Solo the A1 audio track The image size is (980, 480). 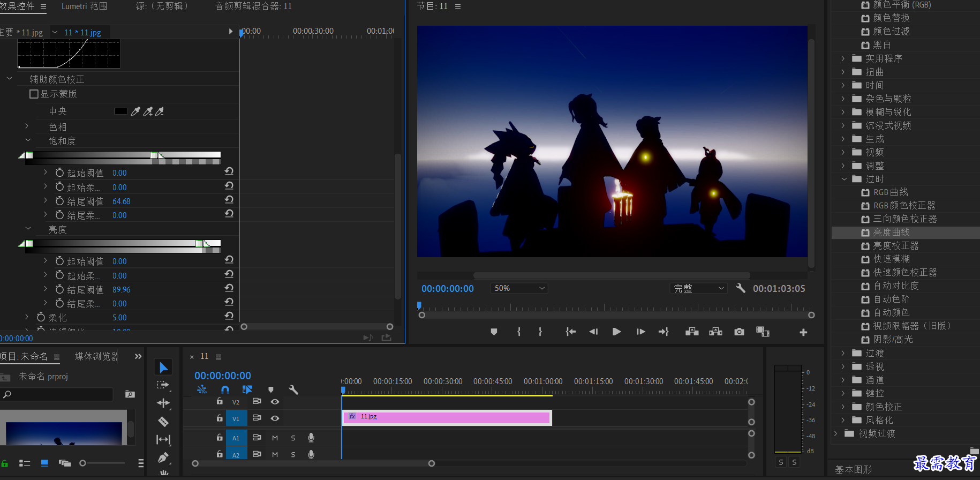[x=293, y=438]
